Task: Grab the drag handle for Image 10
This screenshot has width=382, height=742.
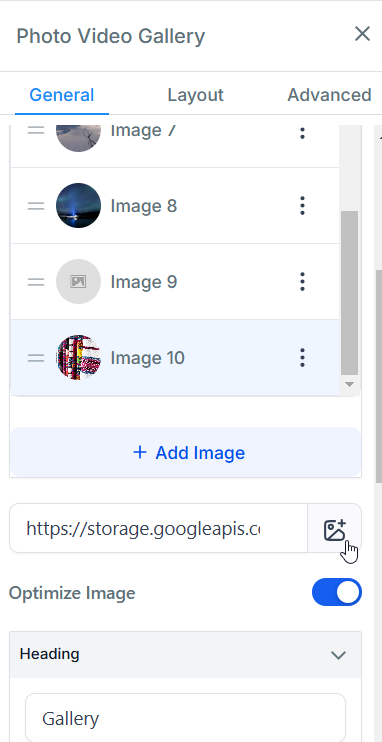Action: (36, 358)
